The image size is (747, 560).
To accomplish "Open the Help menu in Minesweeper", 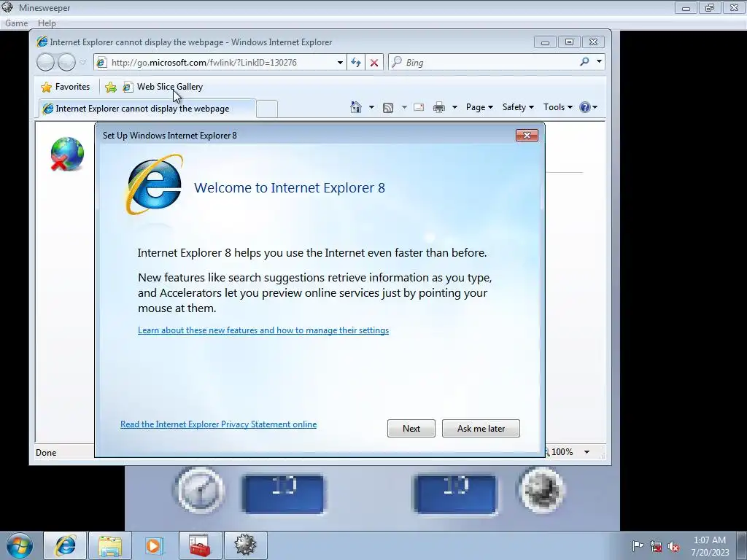I will pyautogui.click(x=47, y=23).
